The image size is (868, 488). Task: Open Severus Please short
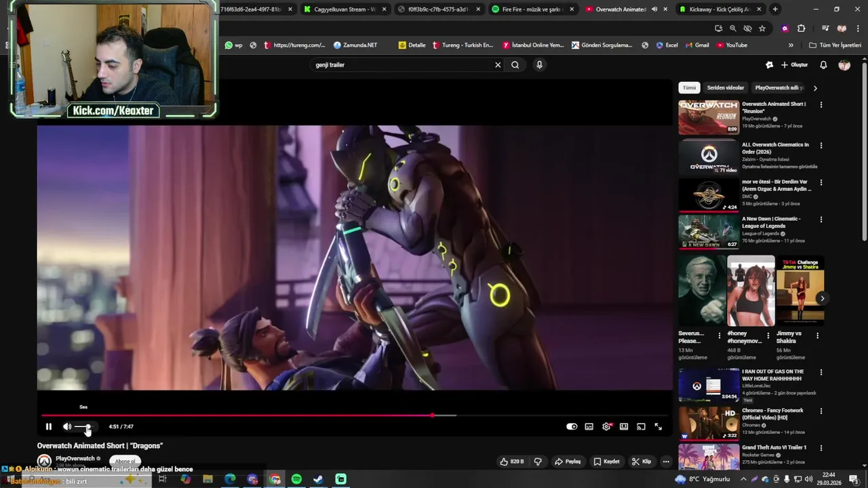pos(701,291)
